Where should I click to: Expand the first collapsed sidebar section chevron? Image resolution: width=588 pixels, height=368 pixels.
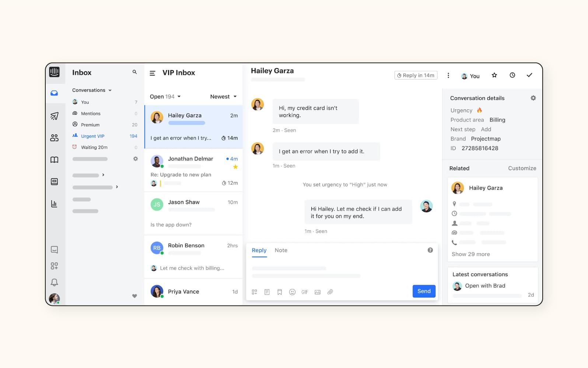pos(103,175)
